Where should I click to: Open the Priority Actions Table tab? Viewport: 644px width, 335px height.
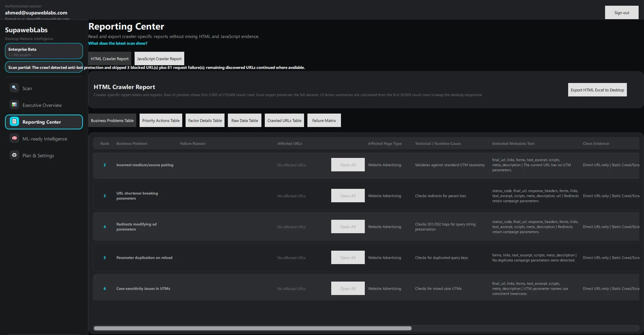[x=161, y=120]
